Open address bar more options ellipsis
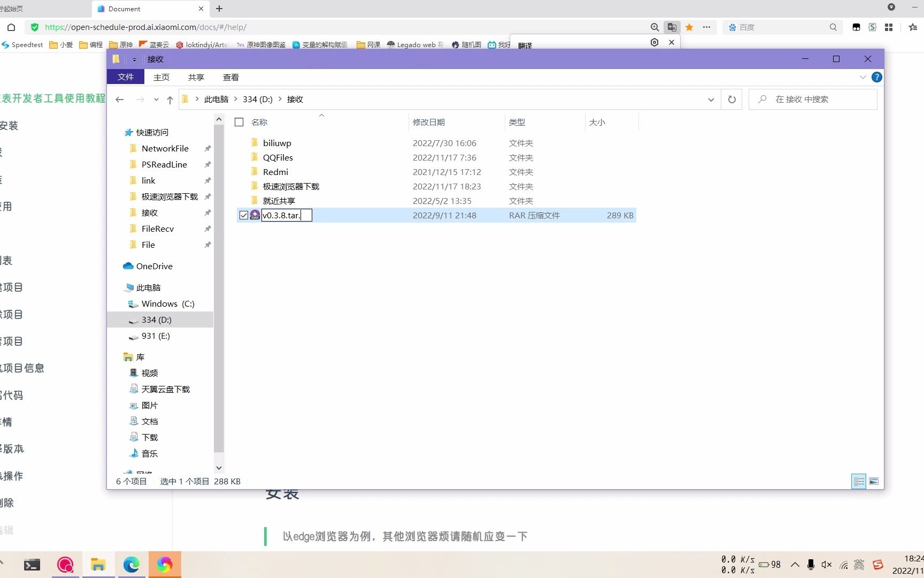This screenshot has width=924, height=578. [707, 27]
